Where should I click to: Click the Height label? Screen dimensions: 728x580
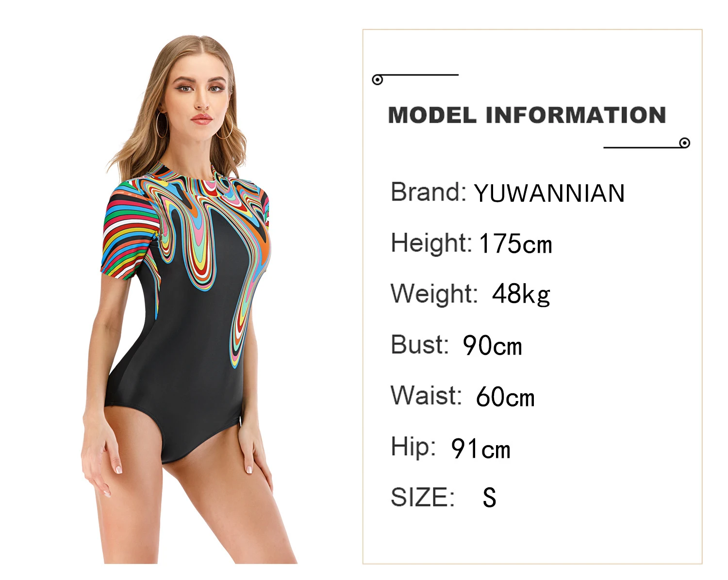[x=431, y=243]
